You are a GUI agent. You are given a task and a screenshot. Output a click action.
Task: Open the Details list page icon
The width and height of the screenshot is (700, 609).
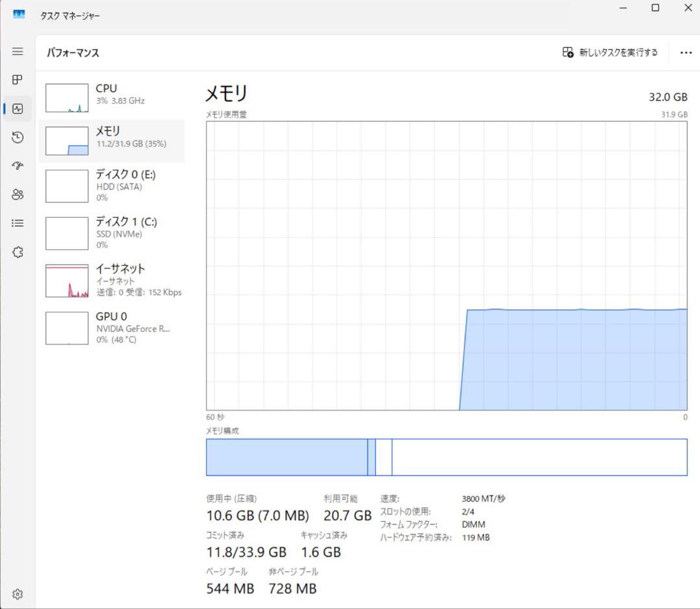click(17, 223)
